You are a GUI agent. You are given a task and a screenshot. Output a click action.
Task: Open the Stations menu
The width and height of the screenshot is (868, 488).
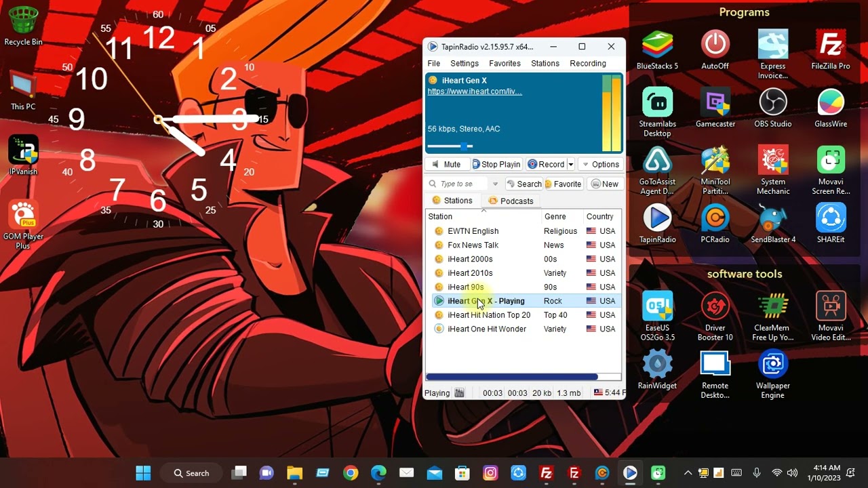pyautogui.click(x=545, y=64)
